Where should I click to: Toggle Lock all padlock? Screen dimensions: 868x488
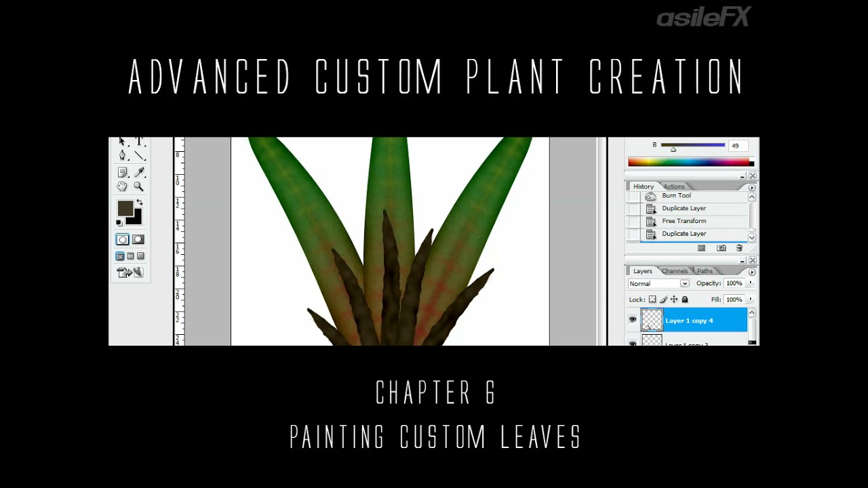[685, 300]
